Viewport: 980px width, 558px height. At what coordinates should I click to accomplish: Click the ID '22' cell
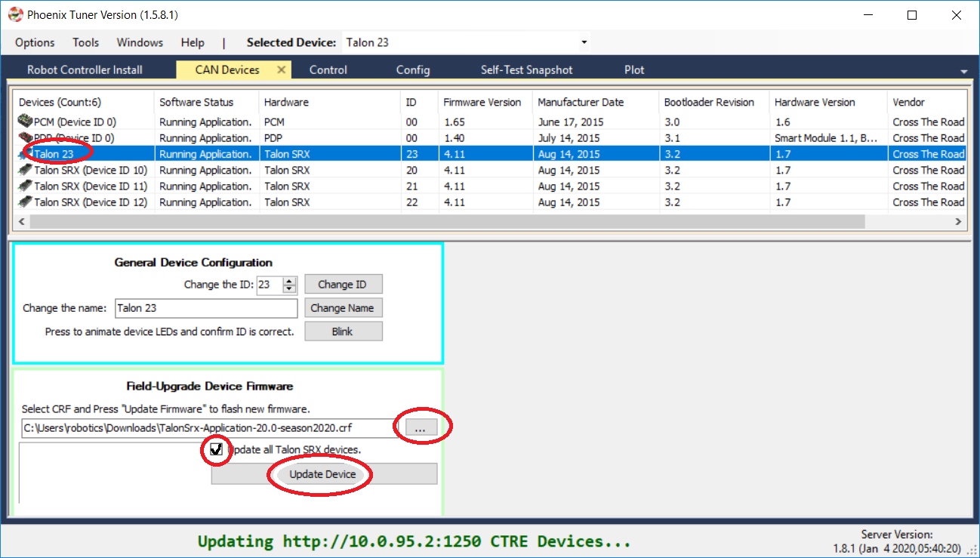tap(411, 202)
